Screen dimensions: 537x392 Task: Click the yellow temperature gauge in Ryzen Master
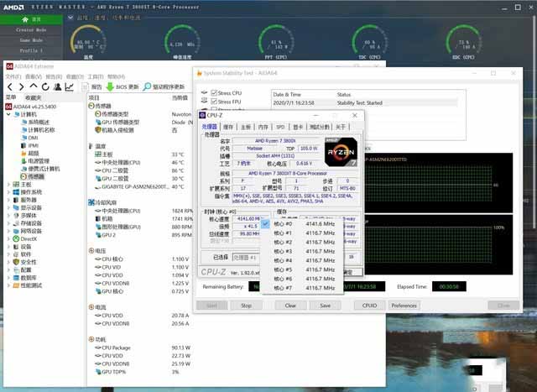pos(88,41)
